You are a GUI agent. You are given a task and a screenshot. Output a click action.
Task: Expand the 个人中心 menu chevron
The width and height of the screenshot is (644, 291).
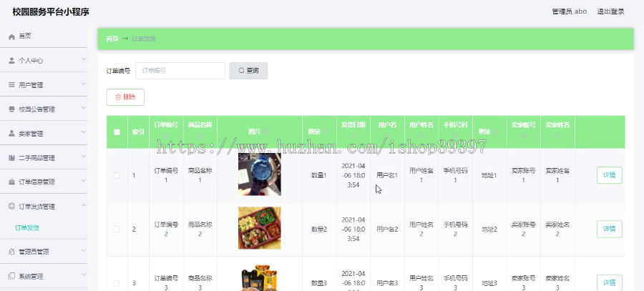coord(84,59)
